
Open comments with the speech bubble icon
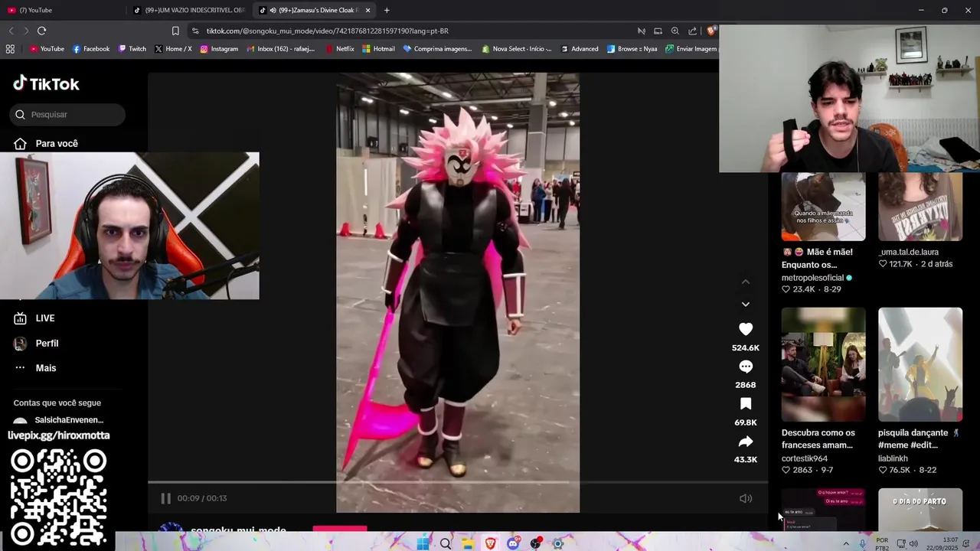(746, 367)
